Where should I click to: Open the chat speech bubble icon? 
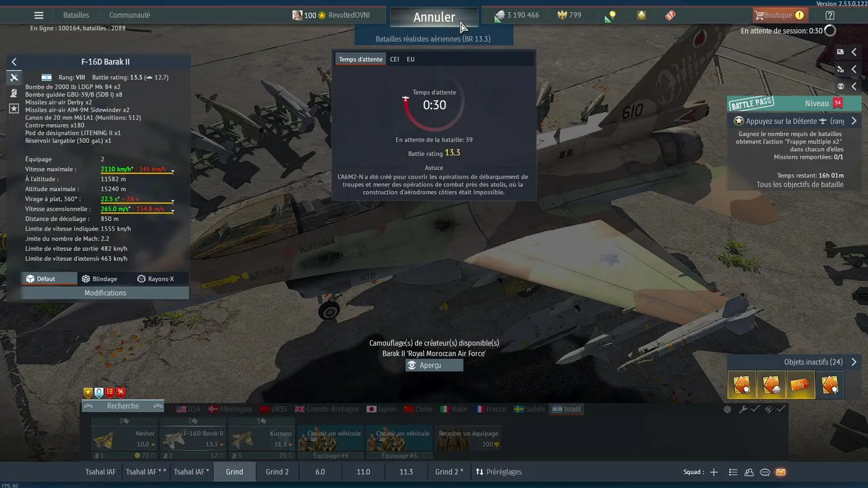tap(765, 472)
